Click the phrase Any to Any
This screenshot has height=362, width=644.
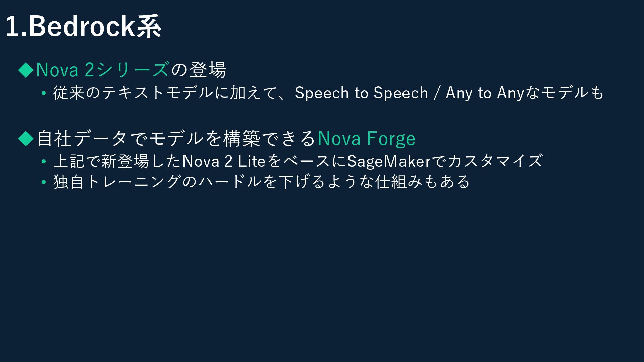[x=485, y=93]
